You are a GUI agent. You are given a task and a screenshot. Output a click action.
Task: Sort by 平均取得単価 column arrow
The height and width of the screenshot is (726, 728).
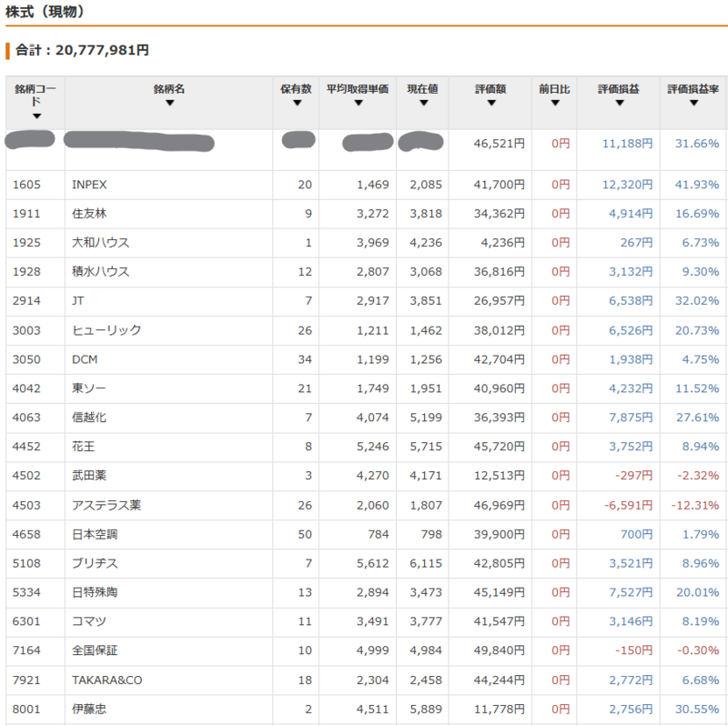(x=358, y=103)
